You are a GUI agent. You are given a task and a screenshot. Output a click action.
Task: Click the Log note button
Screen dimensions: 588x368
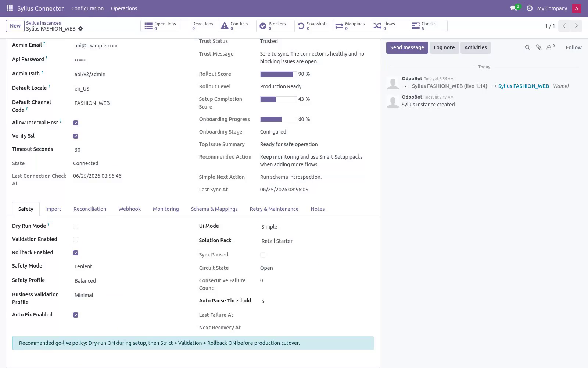444,47
